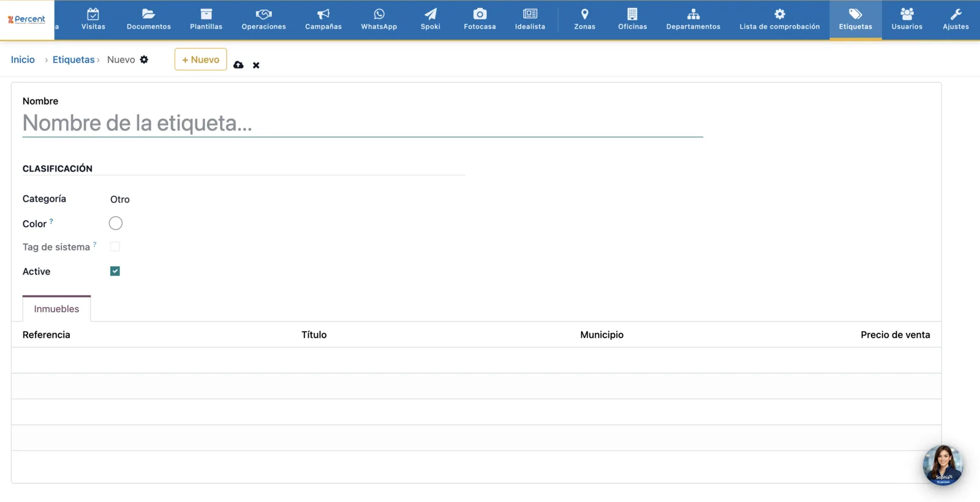Viewport: 980px width, 502px height.
Task: Open the Spoki paper plane menu
Action: 431,20
